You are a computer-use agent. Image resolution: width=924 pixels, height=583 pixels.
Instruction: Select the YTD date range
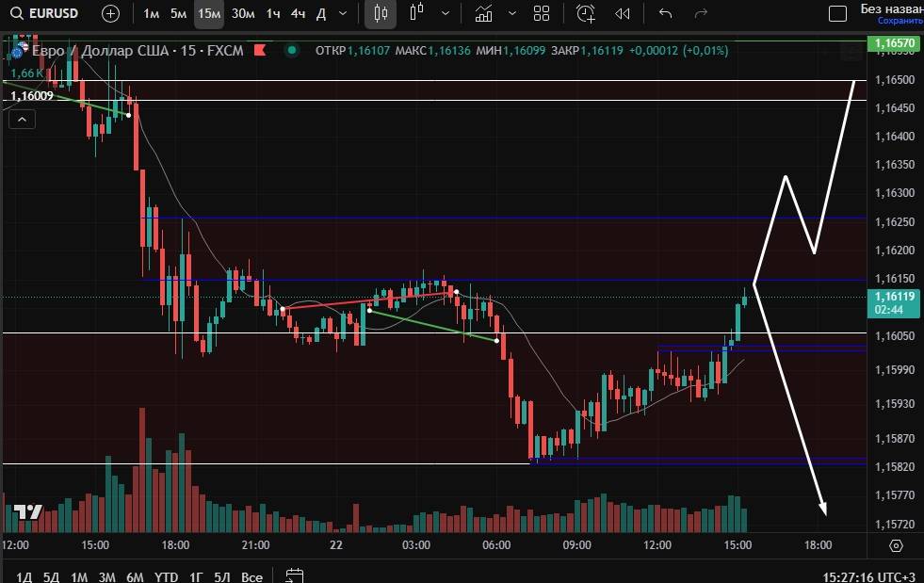pos(167,576)
